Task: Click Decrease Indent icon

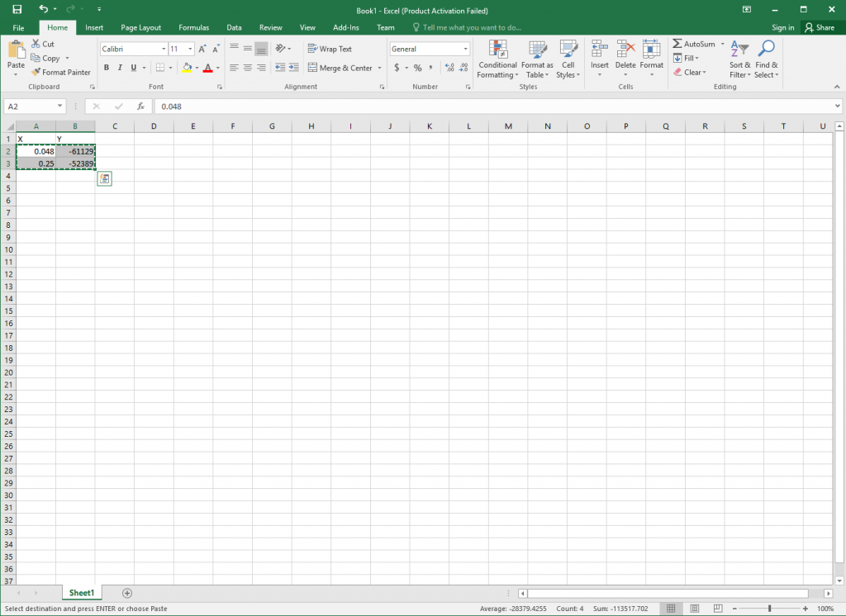Action: click(280, 68)
